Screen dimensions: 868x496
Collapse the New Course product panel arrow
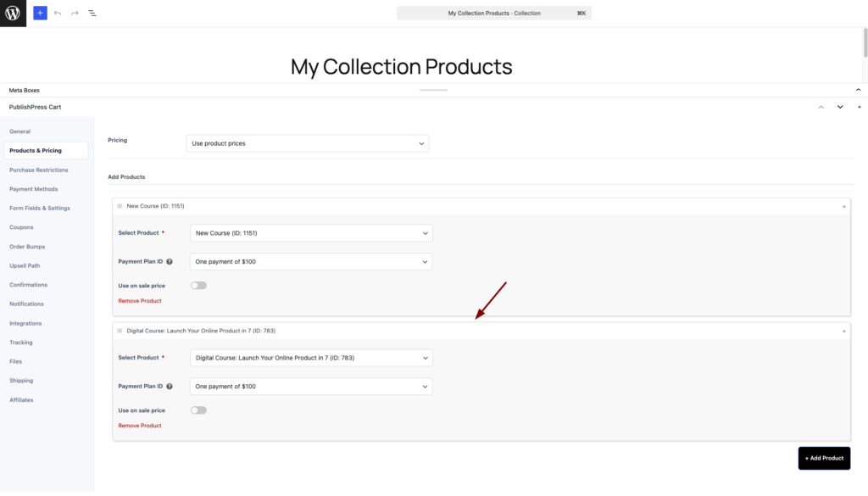tap(843, 207)
